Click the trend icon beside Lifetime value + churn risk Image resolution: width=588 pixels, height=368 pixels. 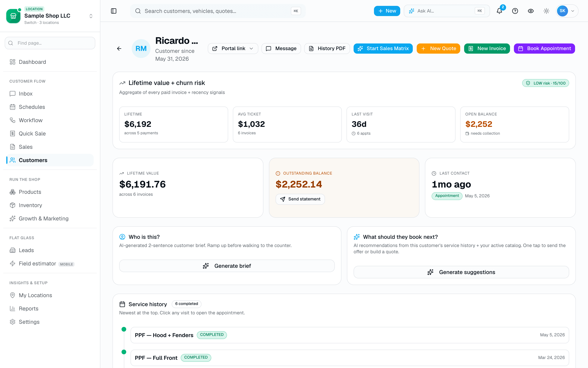[x=122, y=83]
